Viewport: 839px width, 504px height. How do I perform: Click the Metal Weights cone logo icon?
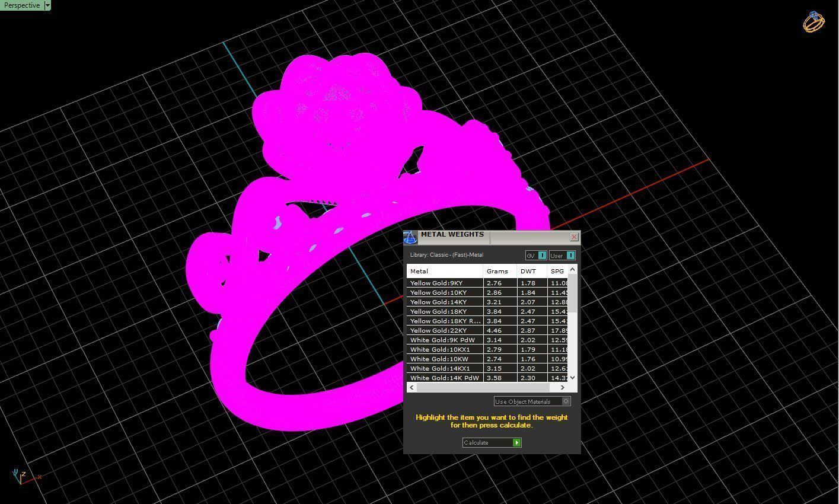click(x=410, y=237)
